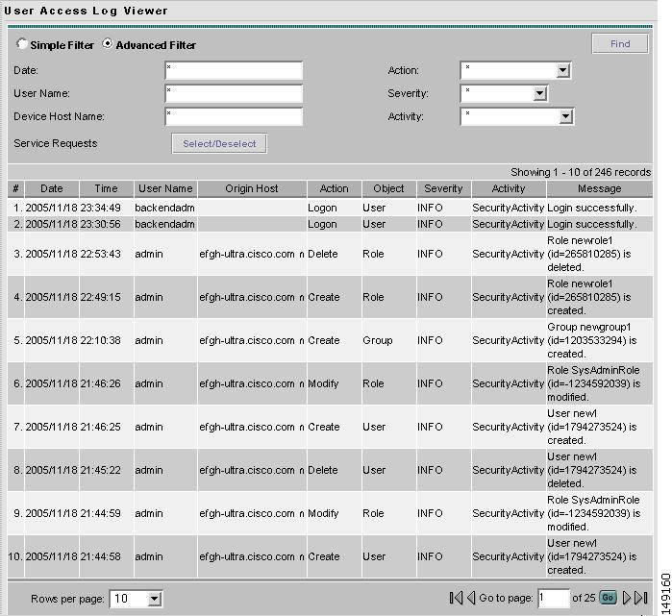Focus the User Name filter input field
The height and width of the screenshot is (616, 672).
point(234,93)
